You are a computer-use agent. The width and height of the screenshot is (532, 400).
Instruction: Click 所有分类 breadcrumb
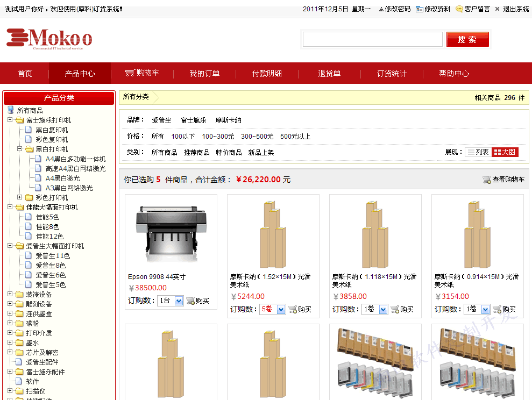coord(136,97)
